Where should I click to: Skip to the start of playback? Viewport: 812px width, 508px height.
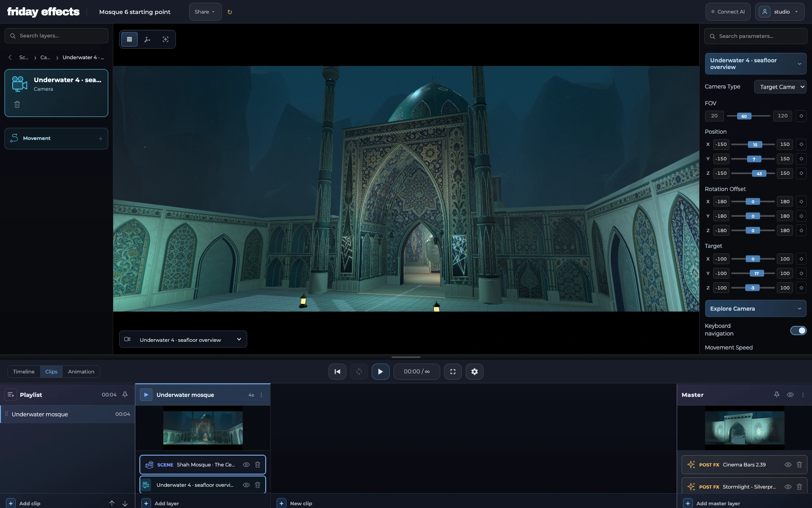tap(337, 372)
